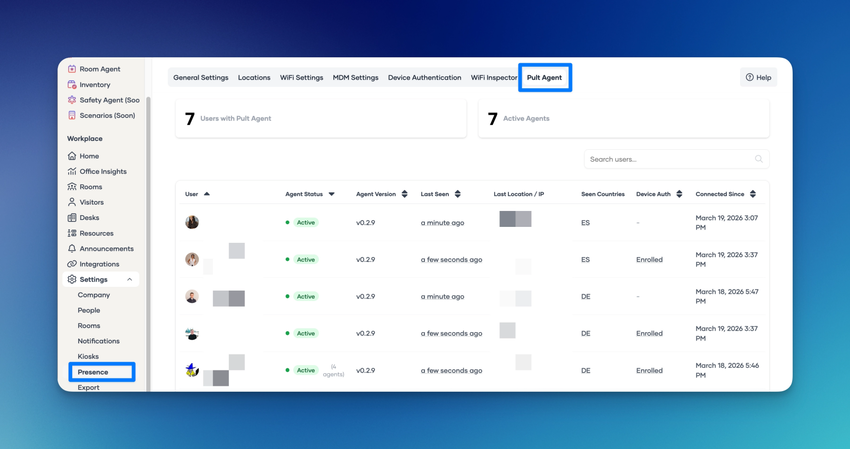Click the Announcements bell icon
The width and height of the screenshot is (850, 449).
(x=72, y=249)
